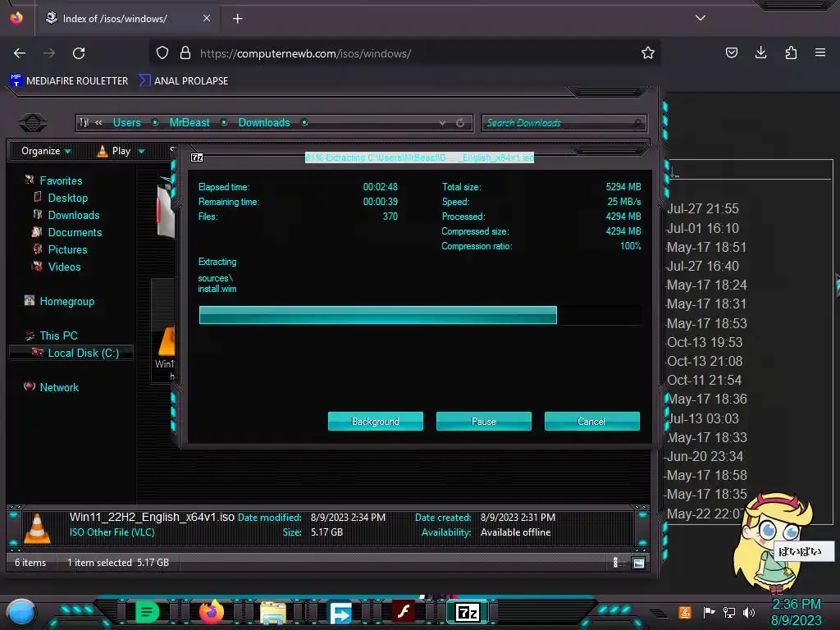Viewport: 840px width, 630px height.
Task: Click the extraction progress bar
Action: 419,315
